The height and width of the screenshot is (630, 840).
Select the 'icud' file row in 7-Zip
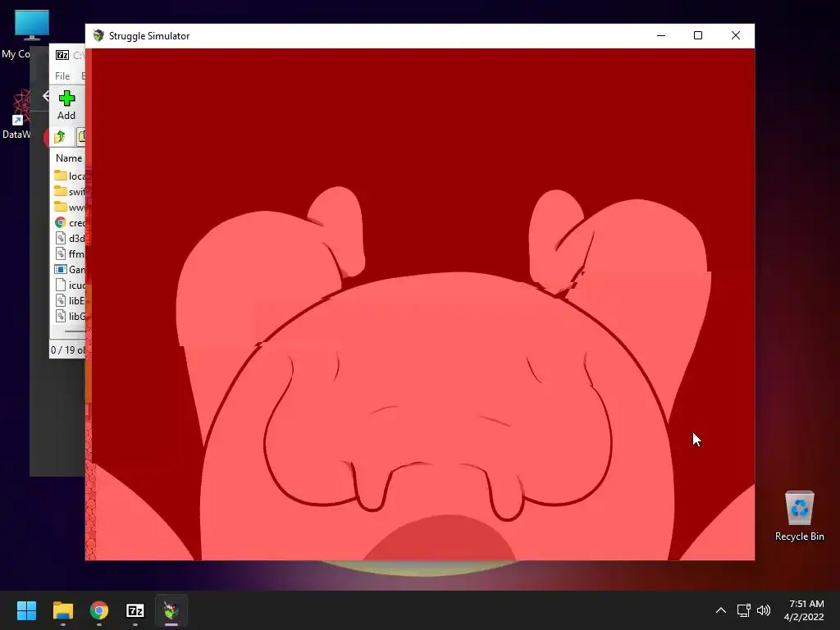pyautogui.click(x=69, y=285)
